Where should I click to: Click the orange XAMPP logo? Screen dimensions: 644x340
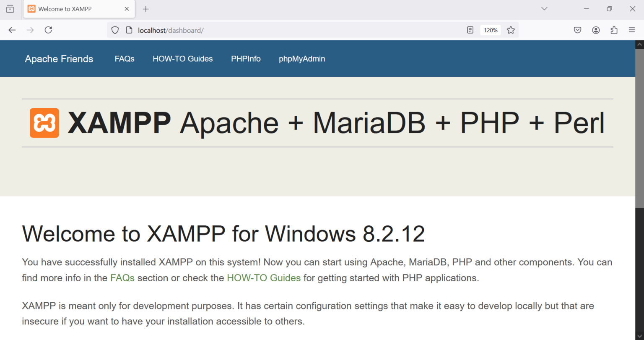point(44,123)
